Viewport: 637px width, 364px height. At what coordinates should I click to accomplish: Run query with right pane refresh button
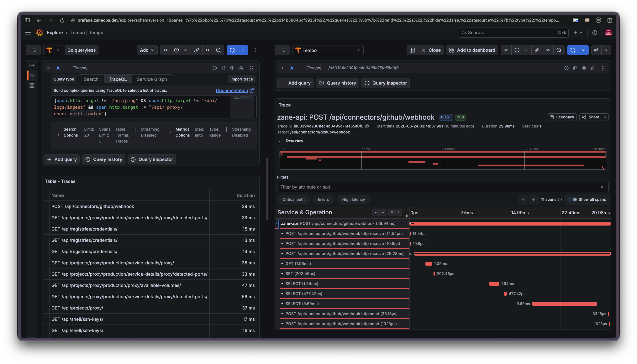point(573,50)
